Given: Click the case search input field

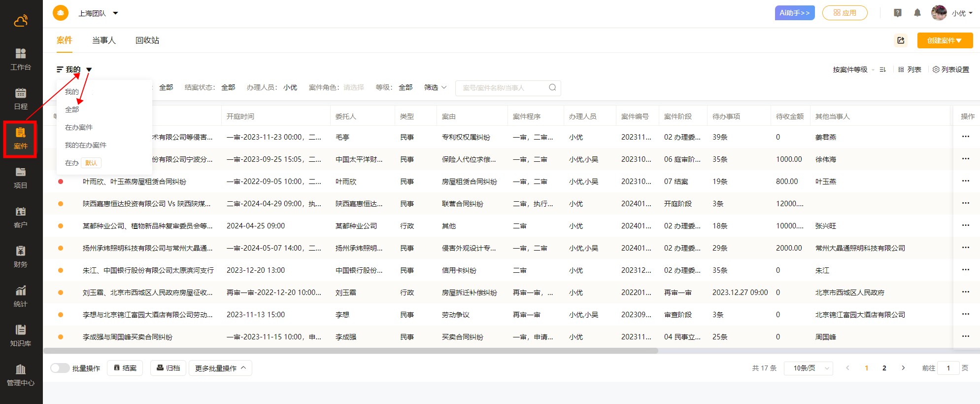Looking at the screenshot, I should point(503,88).
